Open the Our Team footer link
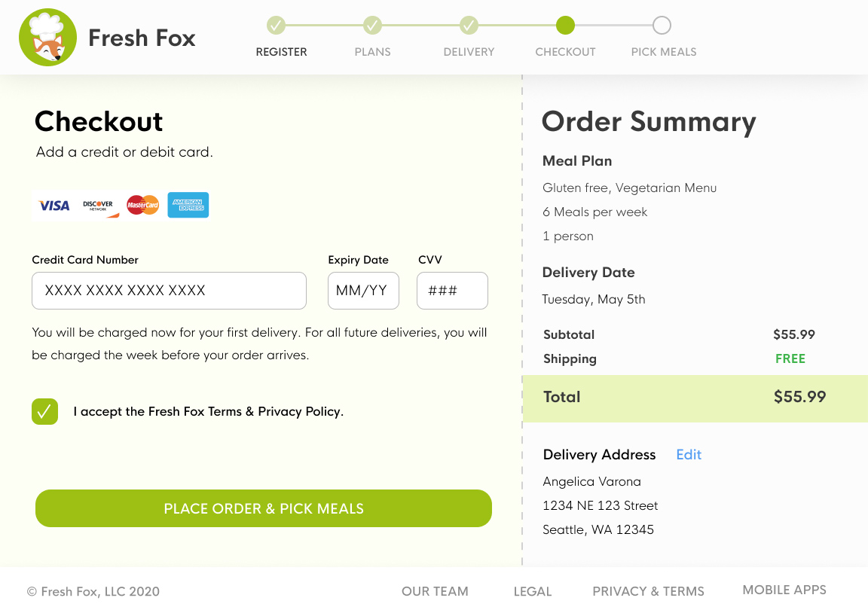This screenshot has width=868, height=610. click(435, 591)
